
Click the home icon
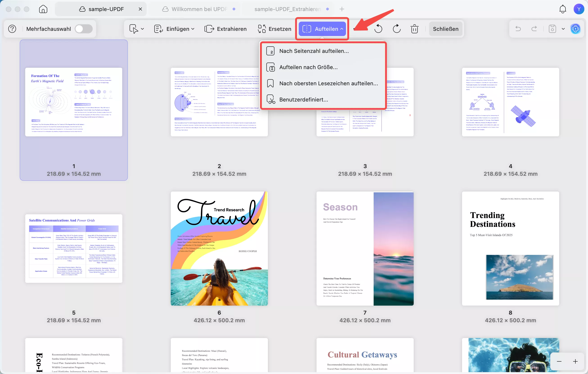[43, 9]
